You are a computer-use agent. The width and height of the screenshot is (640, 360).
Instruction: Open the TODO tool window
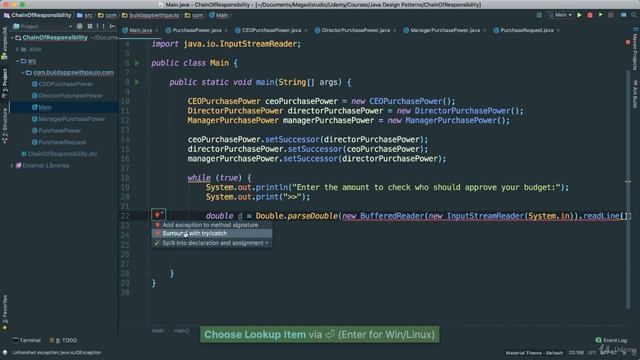tap(63, 340)
